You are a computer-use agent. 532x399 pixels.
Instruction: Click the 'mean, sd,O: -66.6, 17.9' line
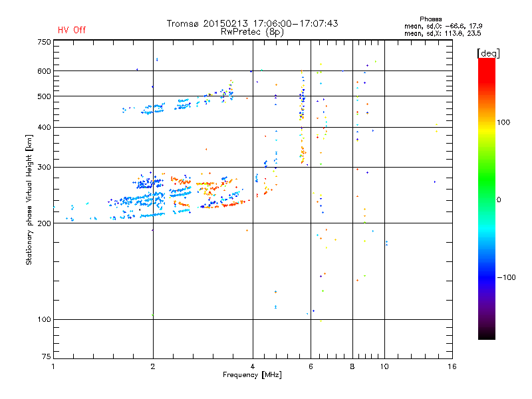443,26
